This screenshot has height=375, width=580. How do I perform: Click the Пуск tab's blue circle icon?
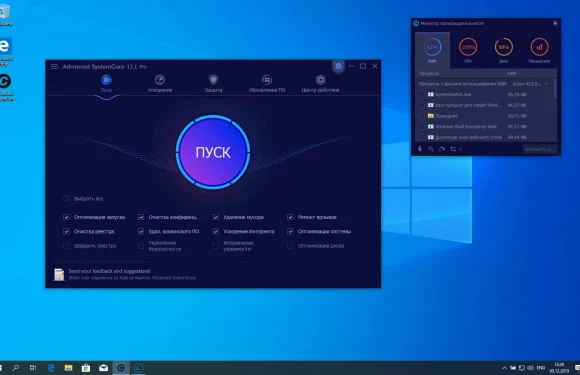106,80
